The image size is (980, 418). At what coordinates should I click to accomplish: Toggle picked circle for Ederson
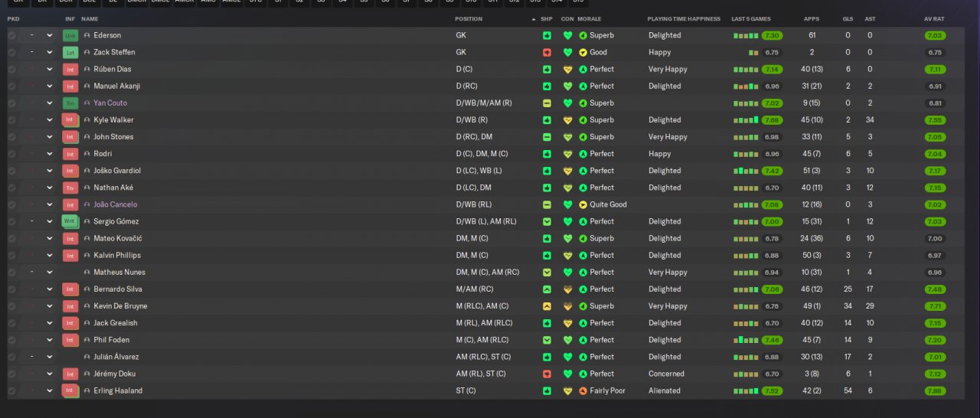click(x=11, y=35)
